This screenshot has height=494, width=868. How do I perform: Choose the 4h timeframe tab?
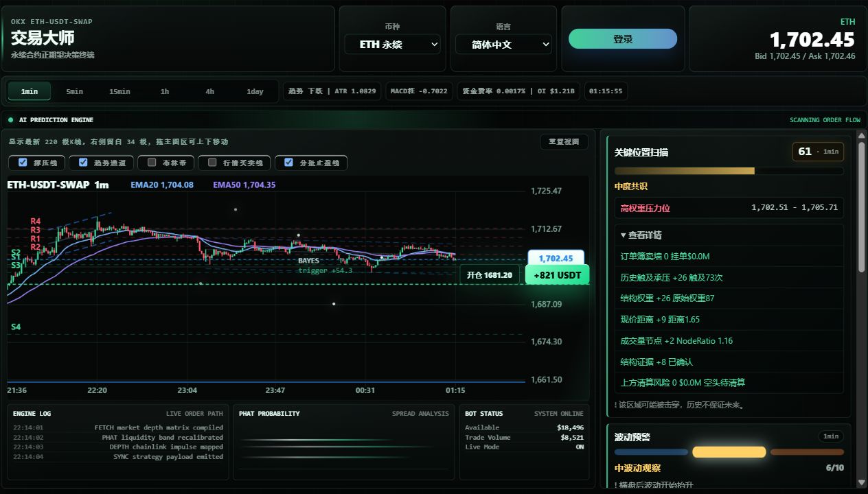pos(210,91)
